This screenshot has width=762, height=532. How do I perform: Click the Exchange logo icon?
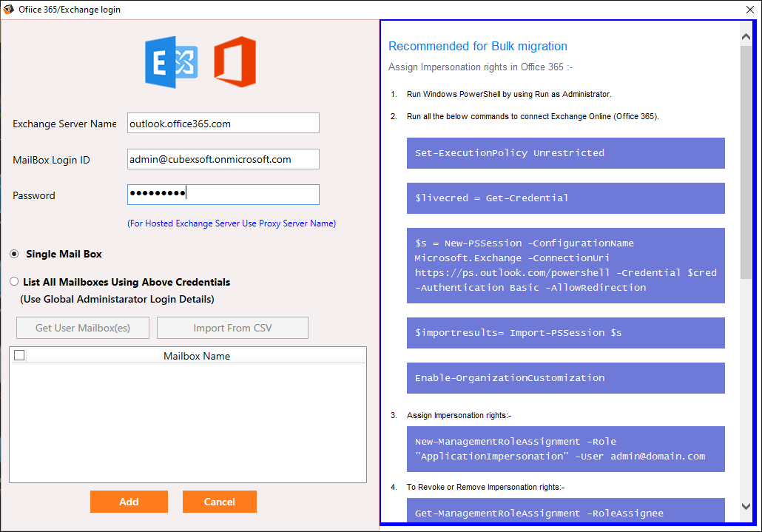172,62
